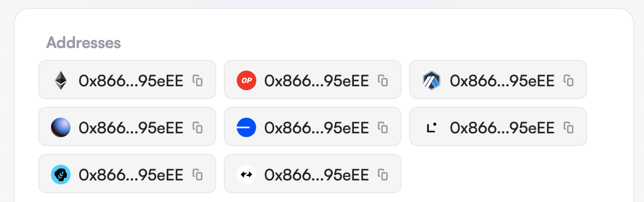This screenshot has width=644, height=202.
Task: Click the Arbitrum hexagon logo icon
Action: (432, 80)
